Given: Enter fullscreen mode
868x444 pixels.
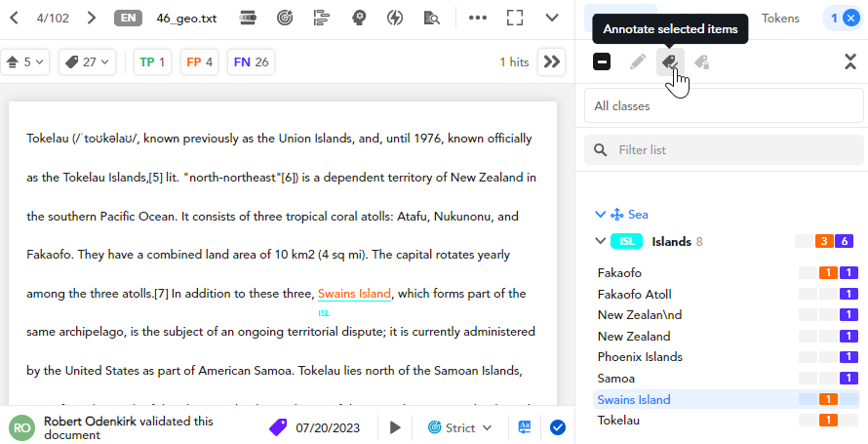Looking at the screenshot, I should click(x=515, y=18).
